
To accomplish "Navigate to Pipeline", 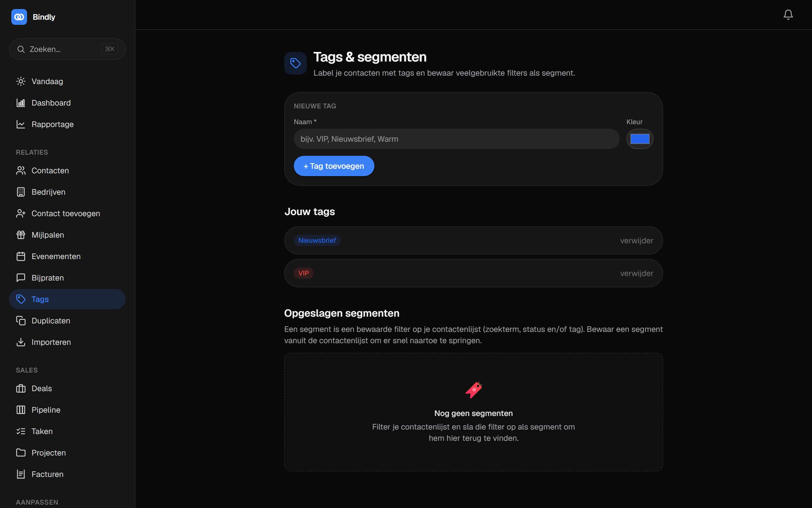I will 67,410.
